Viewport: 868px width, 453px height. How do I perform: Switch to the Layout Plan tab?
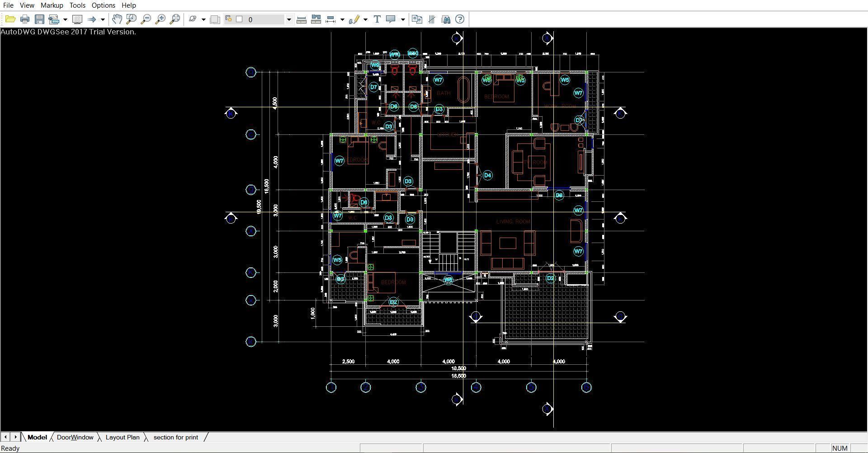123,437
